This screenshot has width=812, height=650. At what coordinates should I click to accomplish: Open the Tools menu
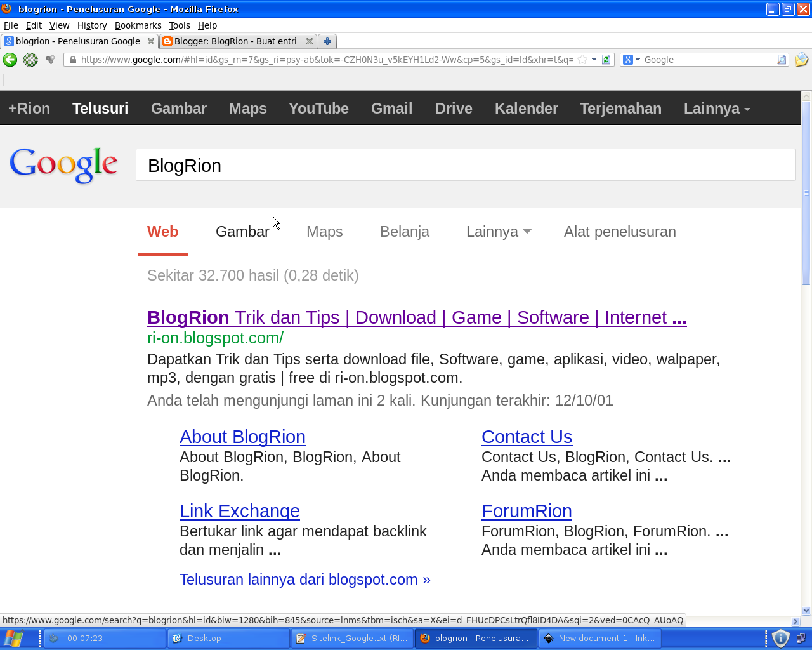[180, 25]
